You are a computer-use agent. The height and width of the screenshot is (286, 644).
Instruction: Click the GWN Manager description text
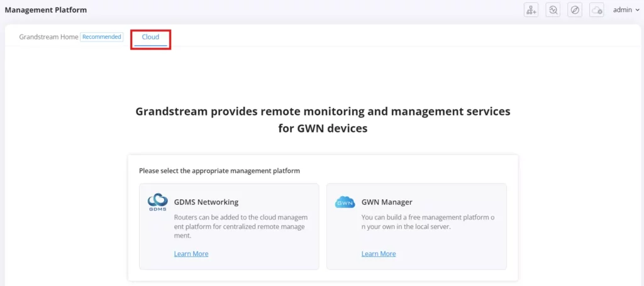(x=428, y=222)
